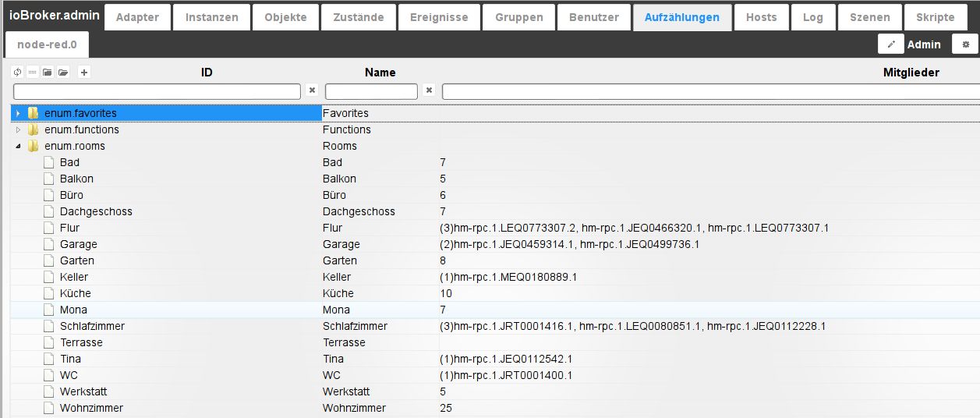Click the refresh enumerations tree icon
The width and height of the screenshot is (980, 418).
tap(17, 73)
